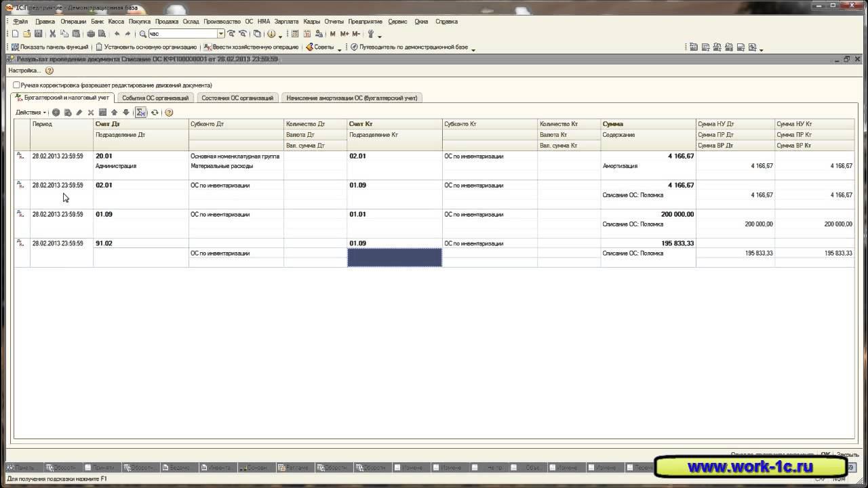Switch to Начисление амортизации ОС tab
Image resolution: width=868 pixels, height=488 pixels.
click(x=351, y=98)
